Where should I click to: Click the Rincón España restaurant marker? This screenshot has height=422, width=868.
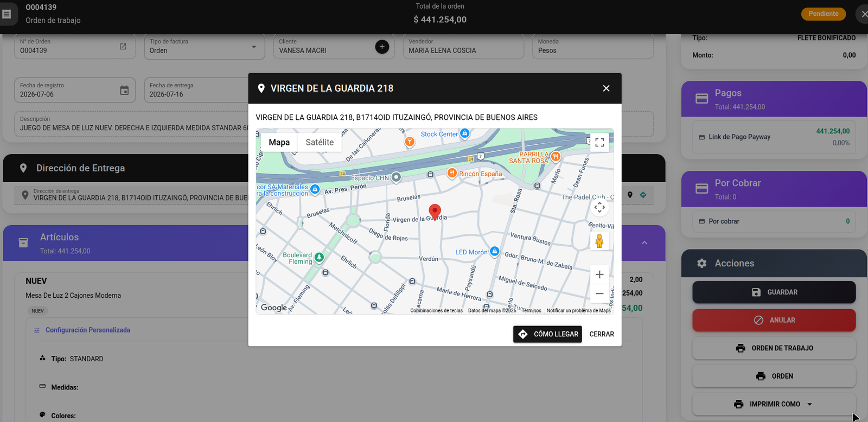452,173
